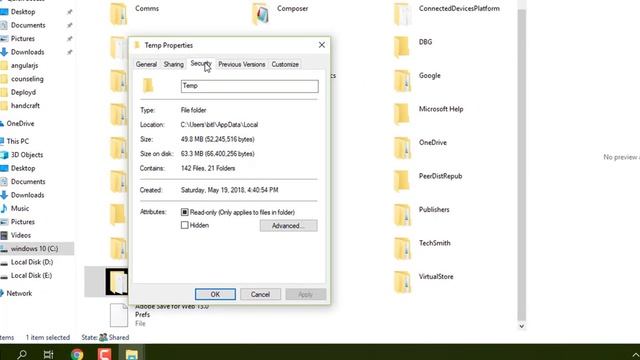Select Local Disk (E:)
The width and height of the screenshot is (640, 360).
(x=31, y=276)
